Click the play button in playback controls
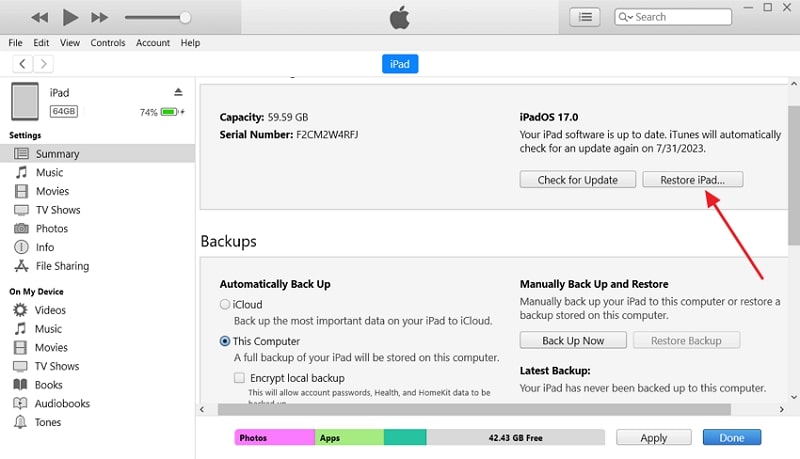800x459 pixels. (70, 17)
